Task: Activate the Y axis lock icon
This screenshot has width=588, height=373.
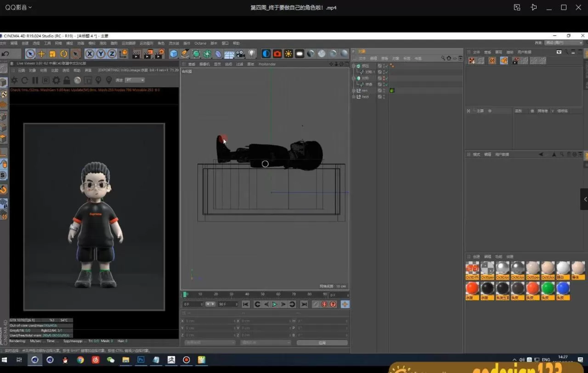Action: pyautogui.click(x=102, y=54)
